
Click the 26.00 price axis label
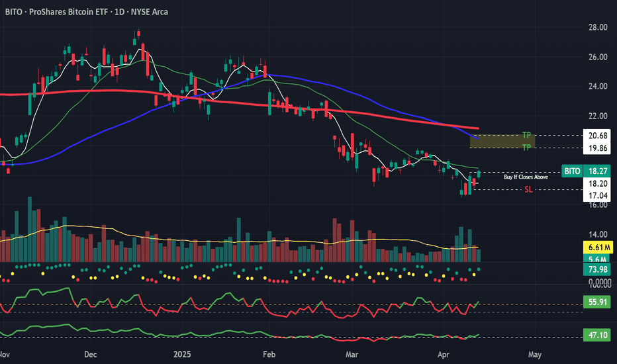[598, 57]
